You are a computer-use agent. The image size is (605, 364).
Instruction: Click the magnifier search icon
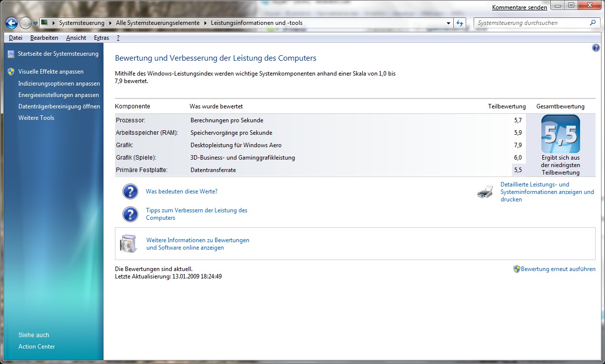(593, 23)
